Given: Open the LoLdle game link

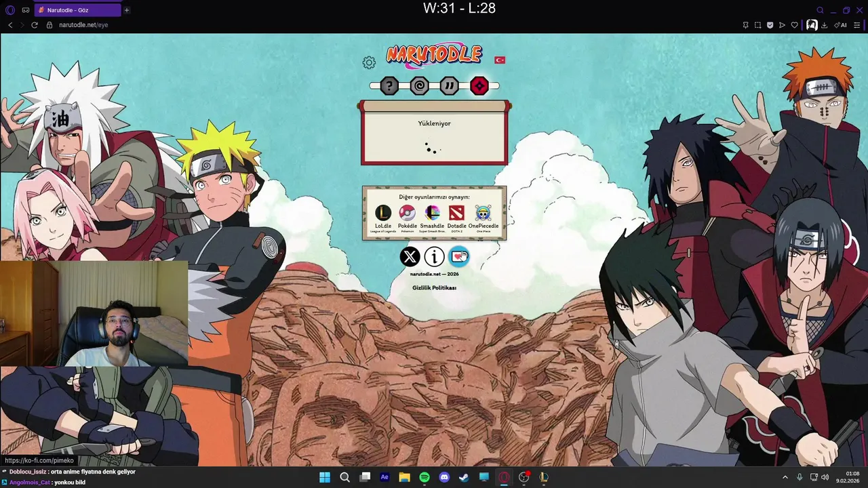Looking at the screenshot, I should click(x=383, y=218).
